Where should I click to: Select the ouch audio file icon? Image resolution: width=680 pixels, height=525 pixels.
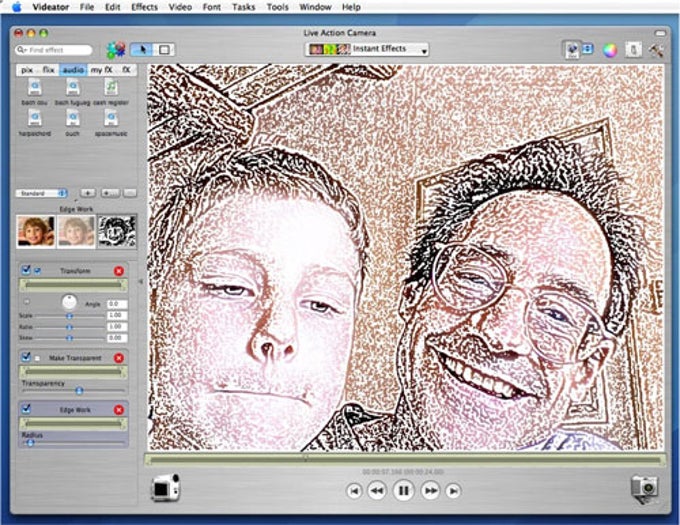pos(72,118)
